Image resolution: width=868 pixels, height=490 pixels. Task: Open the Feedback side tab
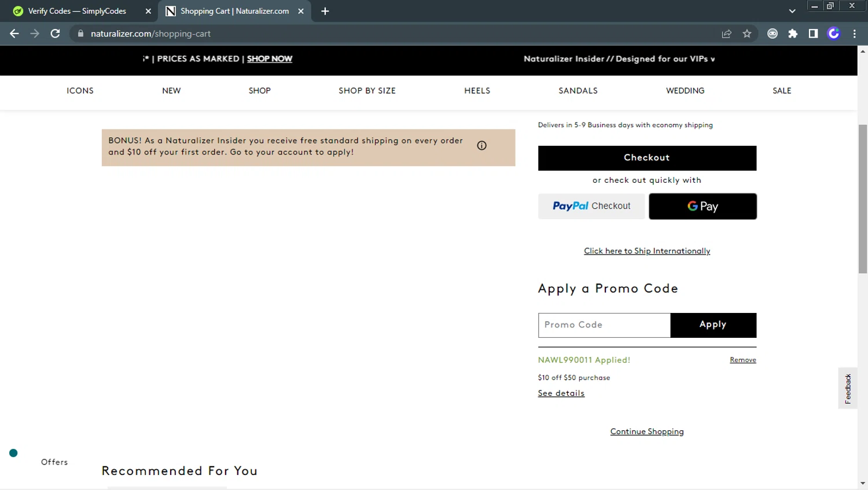tap(848, 388)
